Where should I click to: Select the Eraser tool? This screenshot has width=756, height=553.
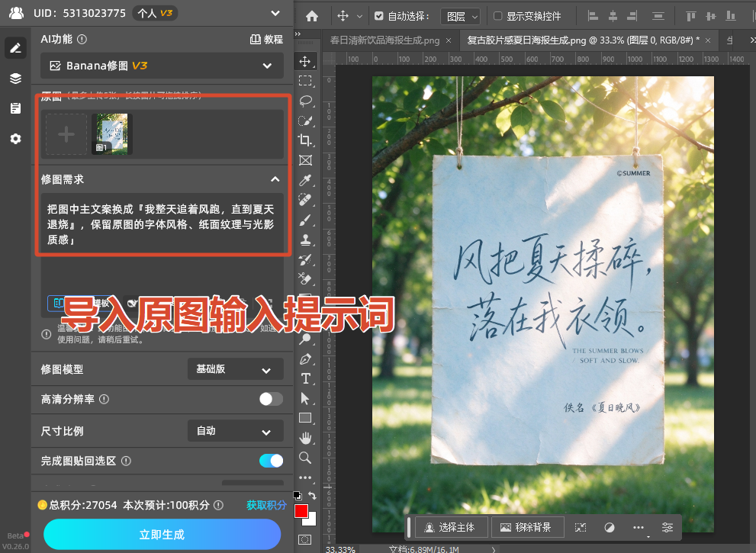[x=305, y=279]
